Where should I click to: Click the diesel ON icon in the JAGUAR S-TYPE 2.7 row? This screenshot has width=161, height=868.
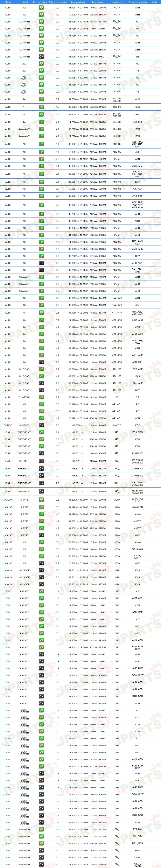pyautogui.click(x=41, y=535)
